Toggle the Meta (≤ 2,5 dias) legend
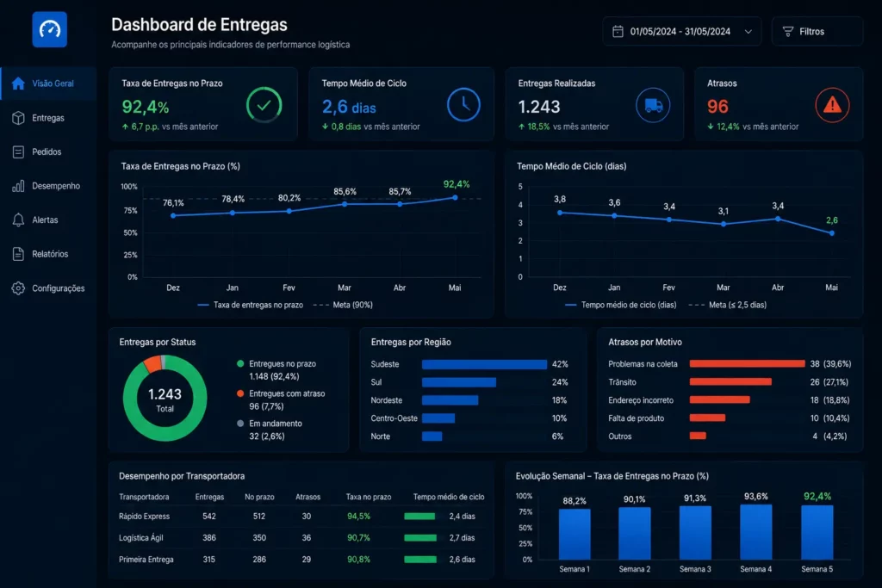The image size is (882, 588). click(x=728, y=305)
